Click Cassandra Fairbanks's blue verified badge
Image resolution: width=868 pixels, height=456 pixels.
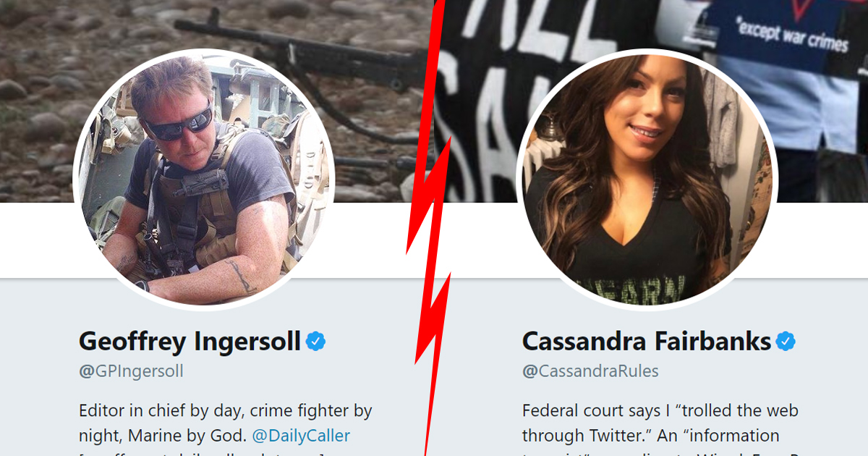pyautogui.click(x=786, y=341)
